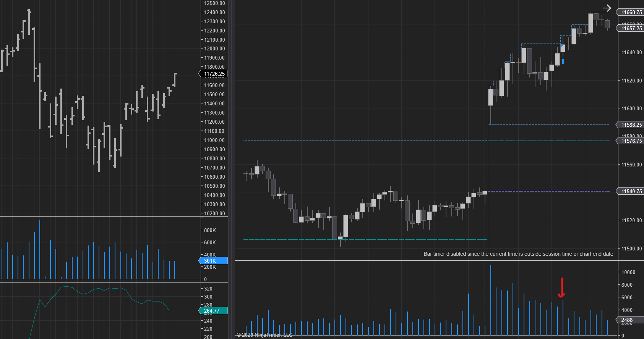Click the 11620.00 axis label

click(632, 81)
